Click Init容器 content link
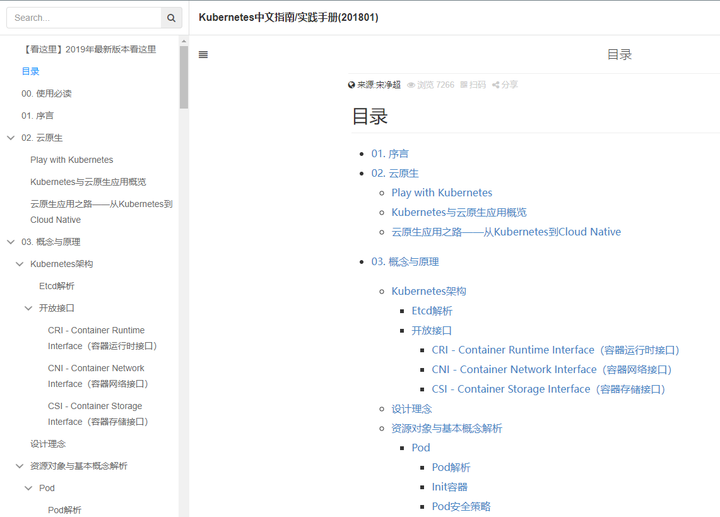Viewport: 720px width, 517px height. point(450,487)
